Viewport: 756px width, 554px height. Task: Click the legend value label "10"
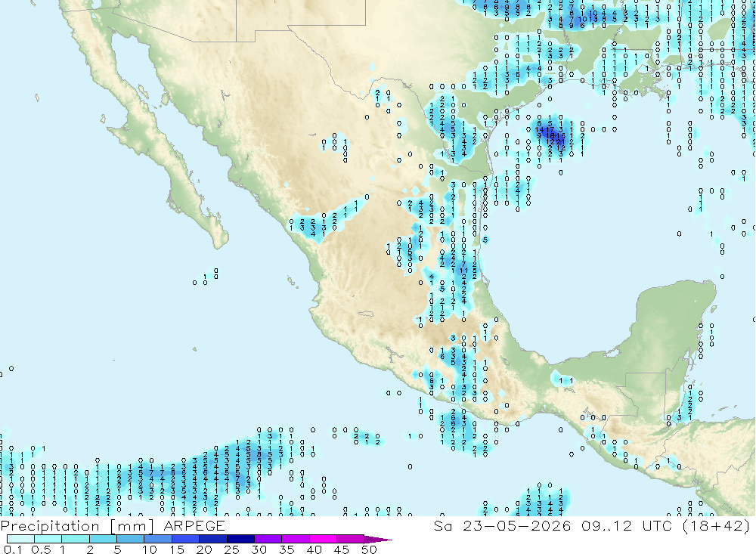[150, 549]
